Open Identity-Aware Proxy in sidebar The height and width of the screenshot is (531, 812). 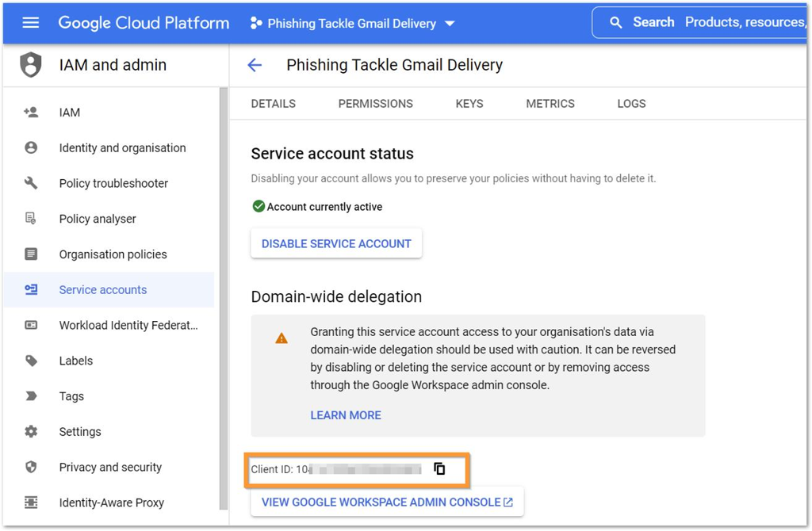point(109,502)
